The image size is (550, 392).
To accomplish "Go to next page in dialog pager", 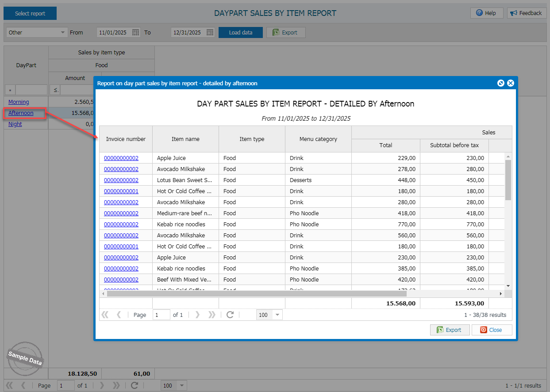I will pyautogui.click(x=198, y=315).
